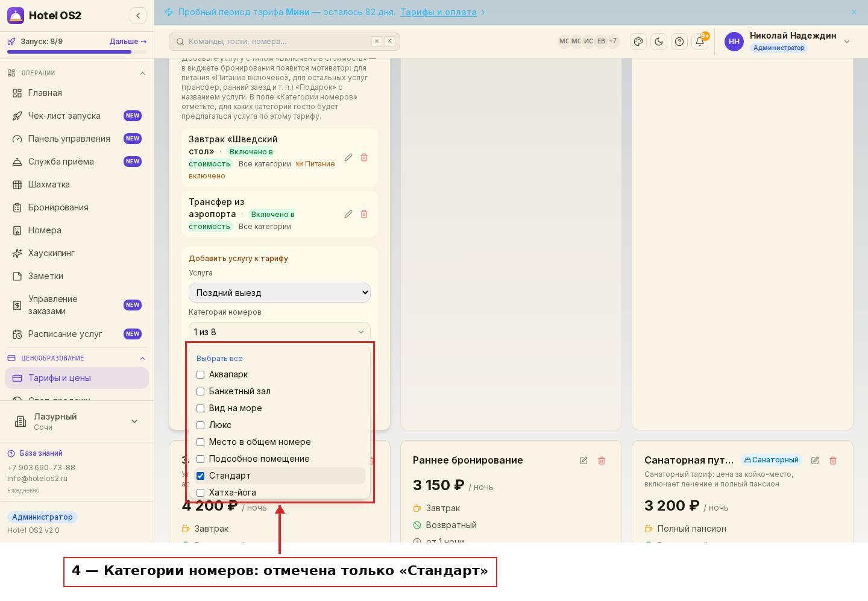Click the Тарифы и оплата link
This screenshot has height=601, width=868.
438,12
